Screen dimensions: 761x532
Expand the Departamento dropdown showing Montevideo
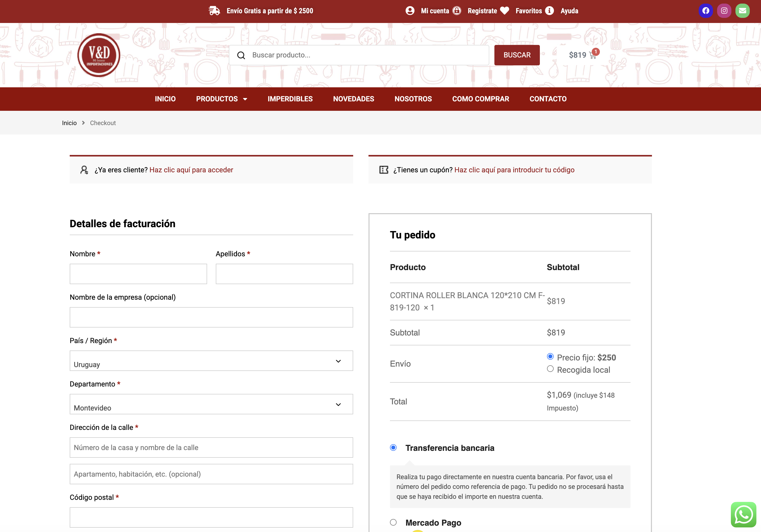point(211,404)
